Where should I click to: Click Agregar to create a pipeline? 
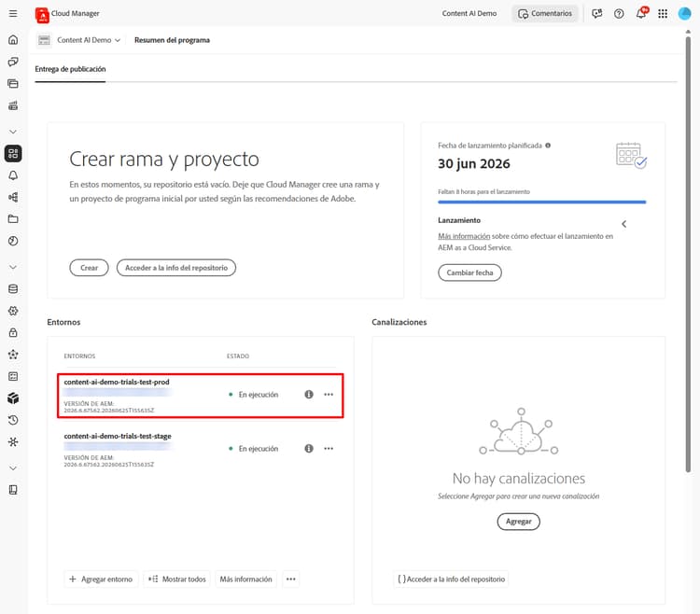pyautogui.click(x=518, y=522)
